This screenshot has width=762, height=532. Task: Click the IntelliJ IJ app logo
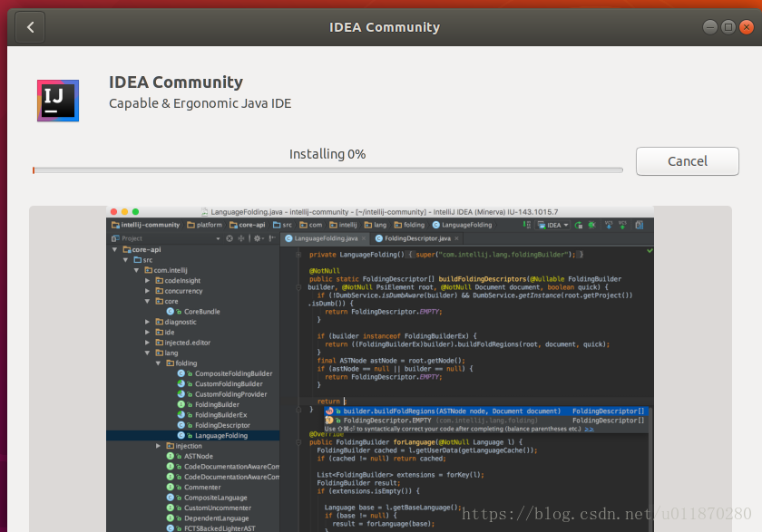click(58, 101)
